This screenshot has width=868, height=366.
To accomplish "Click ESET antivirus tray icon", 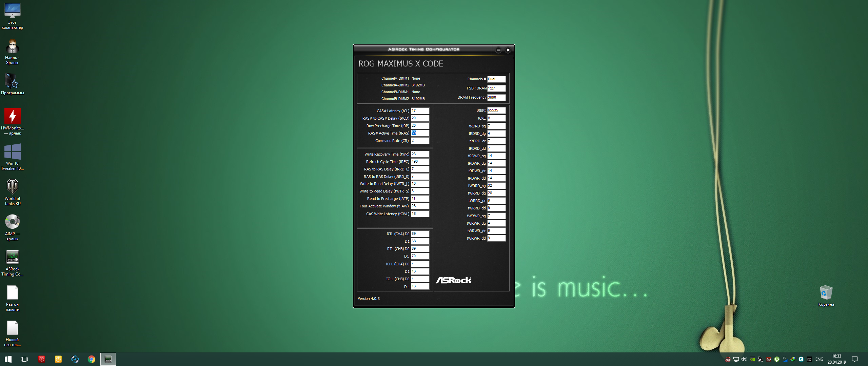I will [x=801, y=359].
